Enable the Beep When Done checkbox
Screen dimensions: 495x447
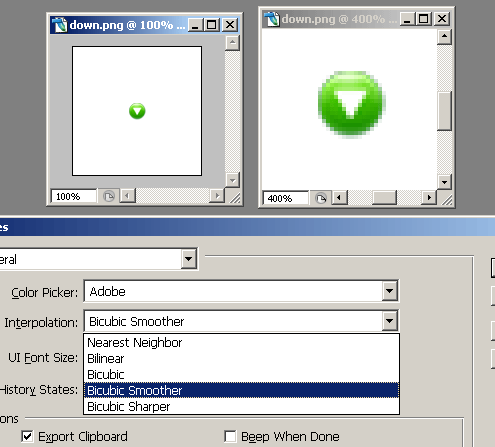tap(230, 436)
